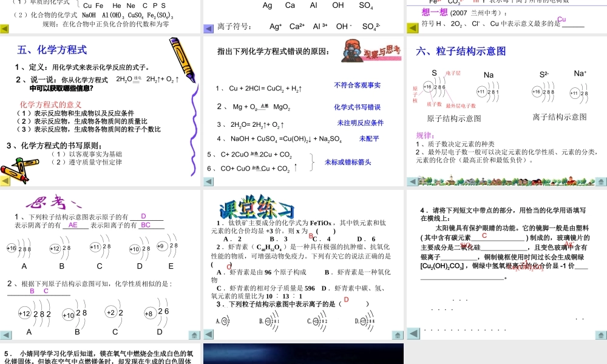Click rule text 规则：在化合物中正负化合价的代数和为零
607x364 pixels.
click(x=106, y=24)
